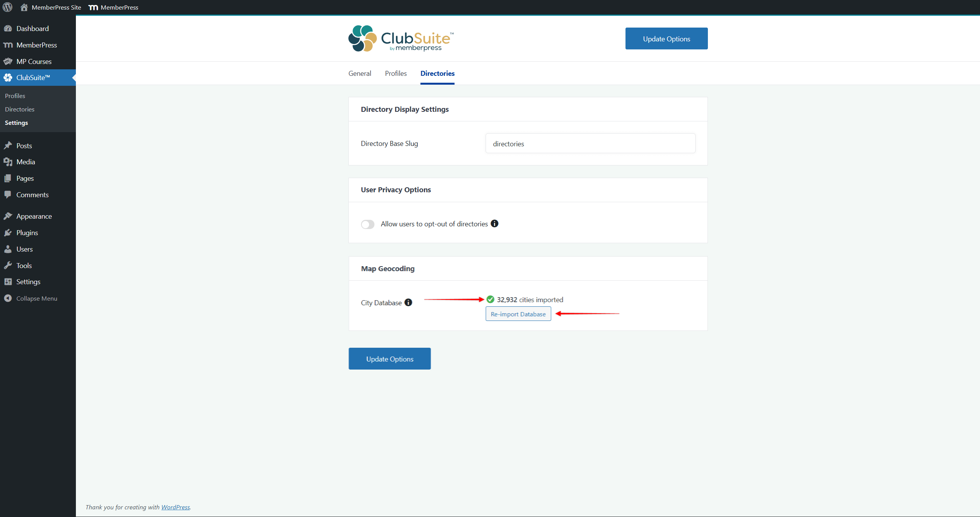
Task: Switch to the Profiles tab
Action: click(x=396, y=73)
